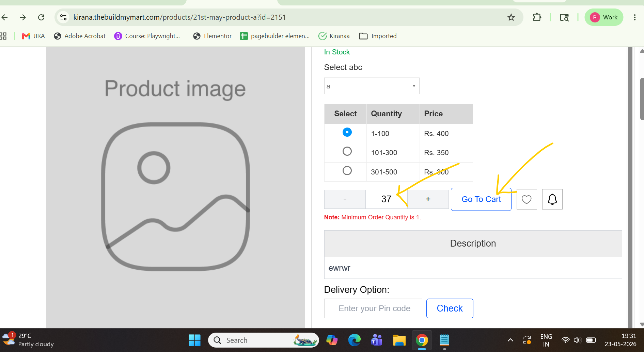Click the Description section header
The width and height of the screenshot is (644, 352).
(x=473, y=244)
